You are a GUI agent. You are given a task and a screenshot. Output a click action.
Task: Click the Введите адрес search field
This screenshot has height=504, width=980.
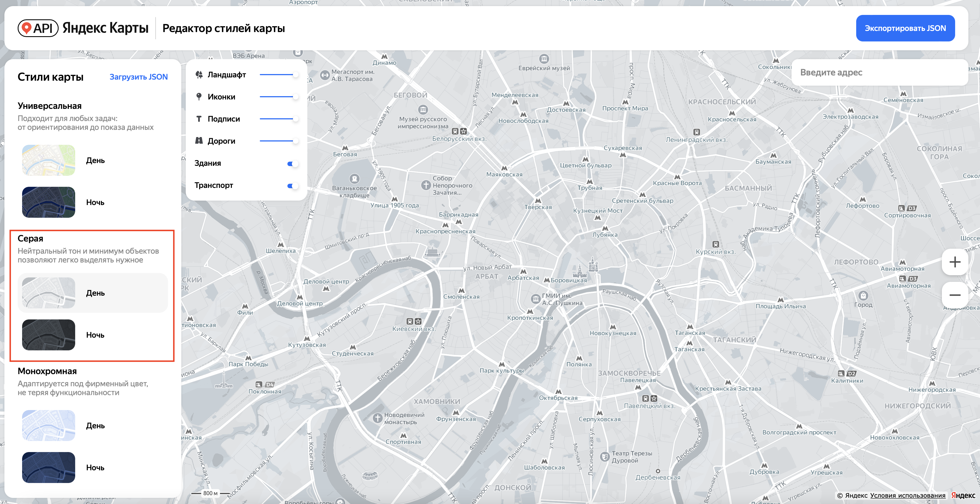pyautogui.click(x=879, y=72)
